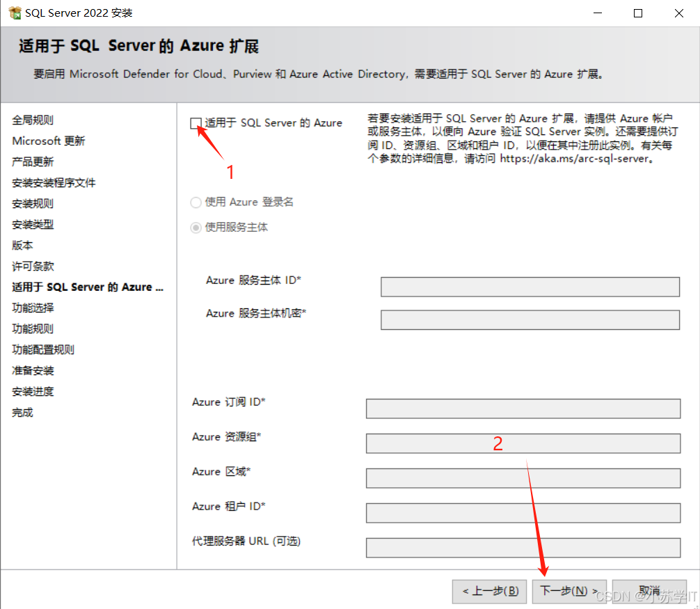Click the Azure 服务主体机密 input field
Screen dimensions: 700x609
[x=530, y=319]
